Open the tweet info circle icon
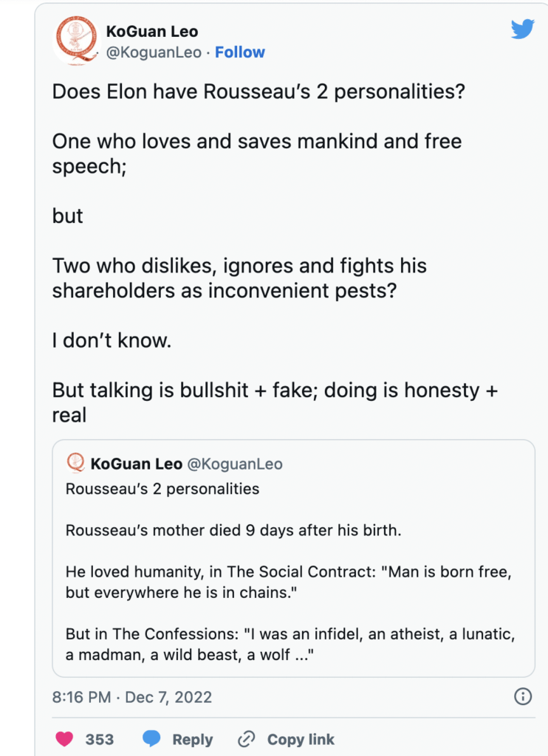The width and height of the screenshot is (548, 756). (x=522, y=696)
